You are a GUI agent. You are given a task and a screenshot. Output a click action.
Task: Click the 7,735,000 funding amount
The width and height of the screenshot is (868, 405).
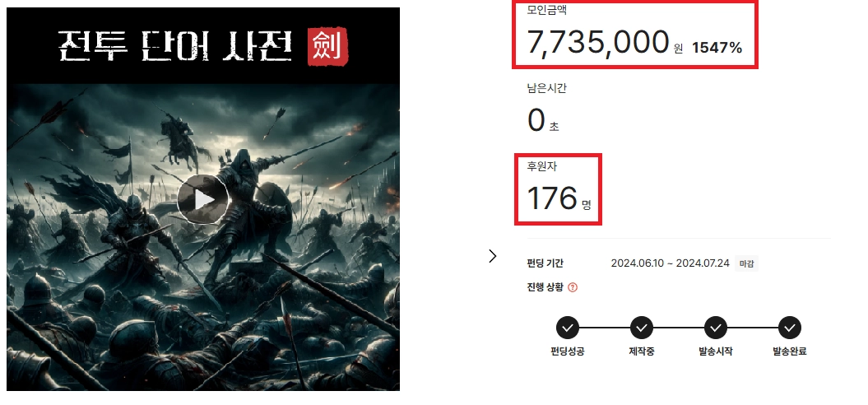(x=598, y=43)
